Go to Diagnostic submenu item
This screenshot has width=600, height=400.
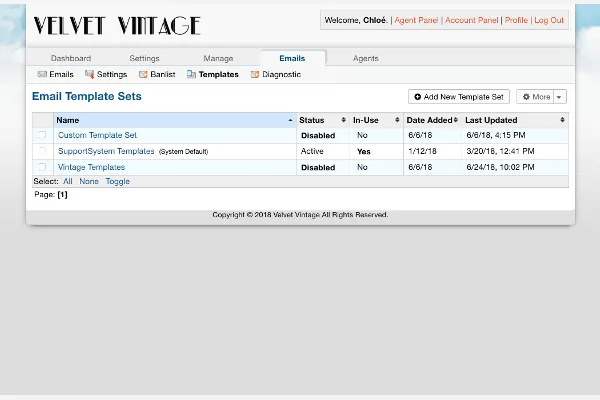pos(281,74)
